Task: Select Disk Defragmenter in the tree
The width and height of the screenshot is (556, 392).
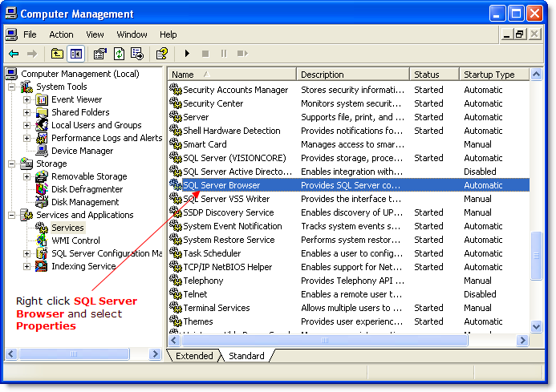Action: 87,189
